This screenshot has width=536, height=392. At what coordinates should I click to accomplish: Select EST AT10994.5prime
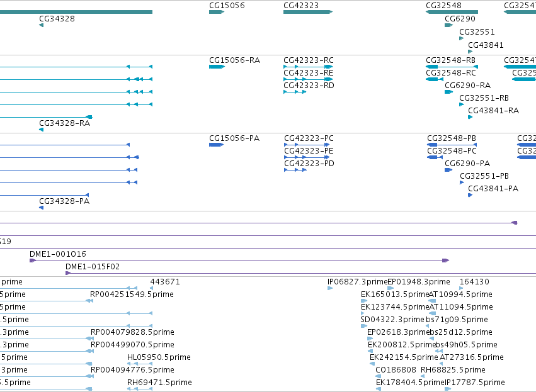[460, 294]
